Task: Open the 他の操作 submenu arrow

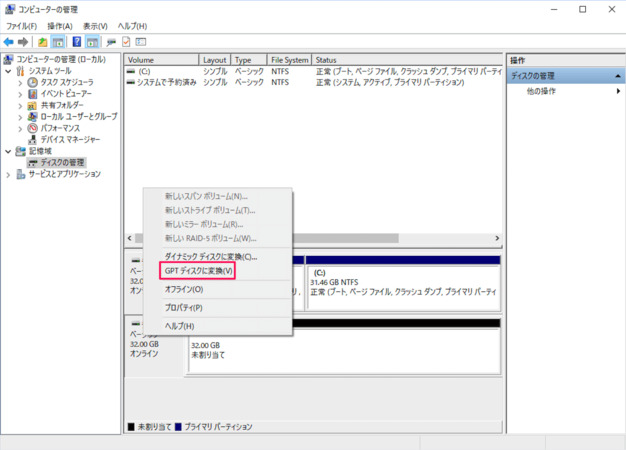Action: coord(618,91)
